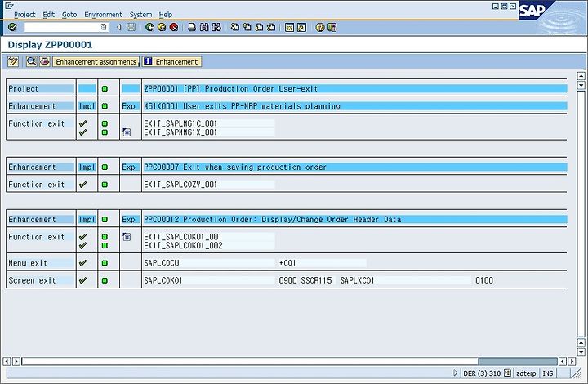This screenshot has height=384, width=588.
Task: Click the checkmark beside EXIT_SAPLCOK01_002
Action: pyautogui.click(x=82, y=246)
